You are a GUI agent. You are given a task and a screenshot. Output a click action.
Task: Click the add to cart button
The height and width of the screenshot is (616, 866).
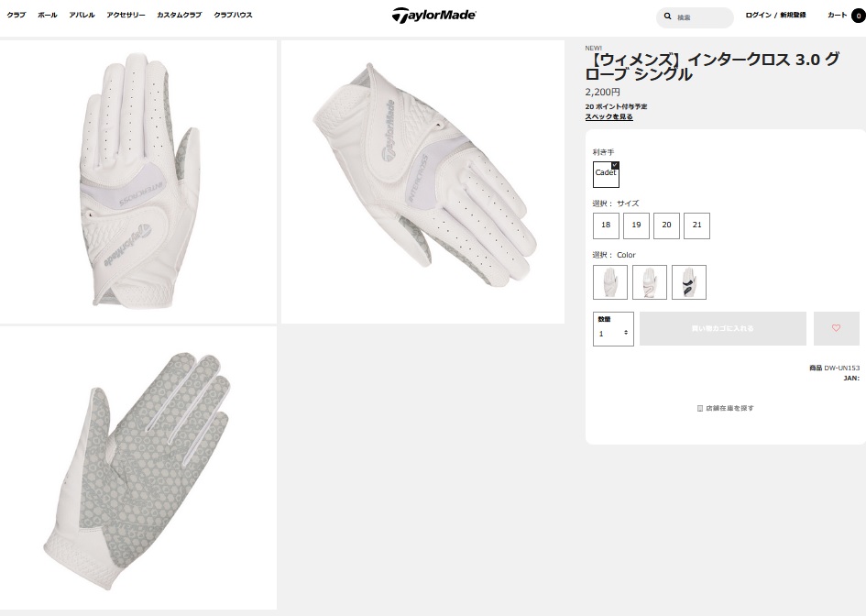click(x=722, y=328)
